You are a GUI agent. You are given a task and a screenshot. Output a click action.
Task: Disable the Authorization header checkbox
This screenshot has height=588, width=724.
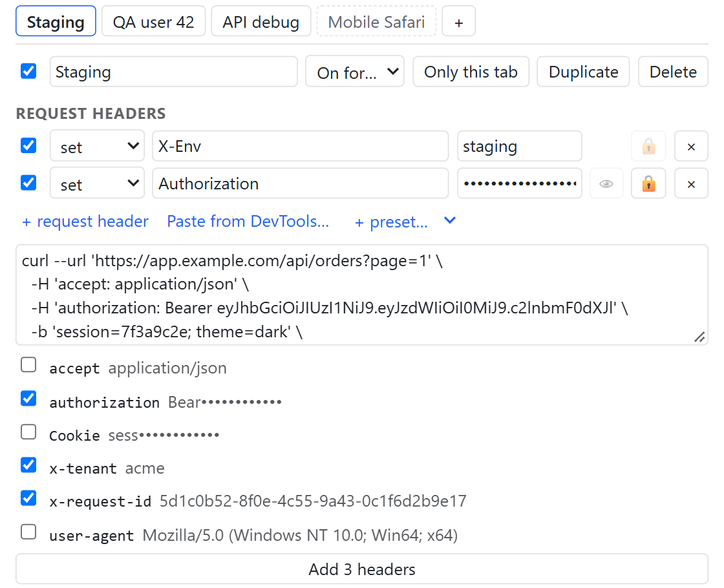pos(28,183)
